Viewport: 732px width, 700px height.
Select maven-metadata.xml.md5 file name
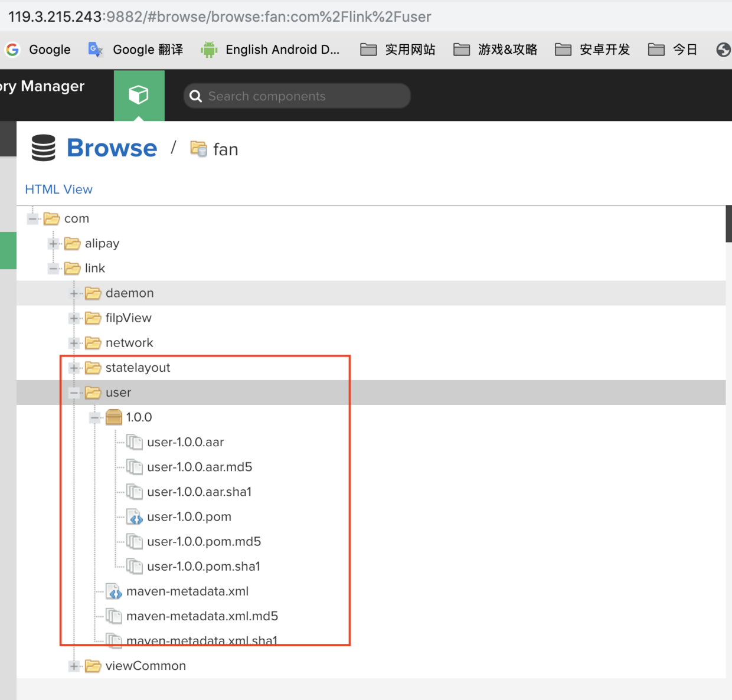point(202,616)
